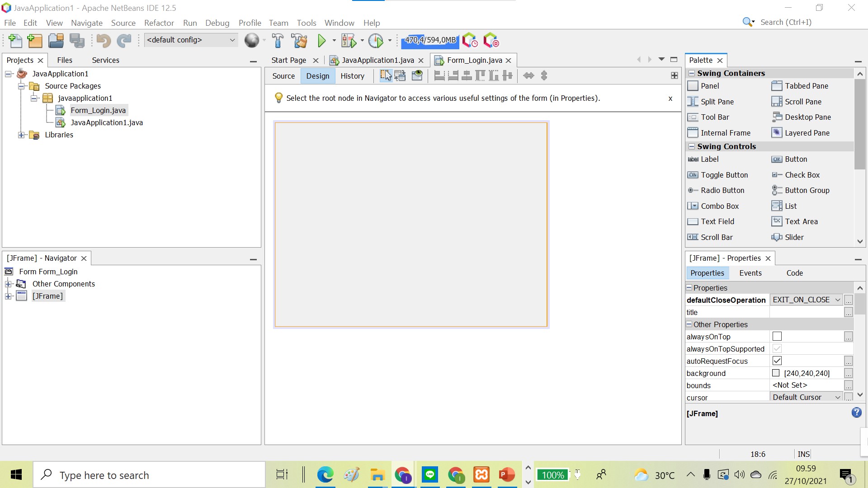Expand Other Components in the Navigator
The image size is (868, 488).
(x=8, y=284)
